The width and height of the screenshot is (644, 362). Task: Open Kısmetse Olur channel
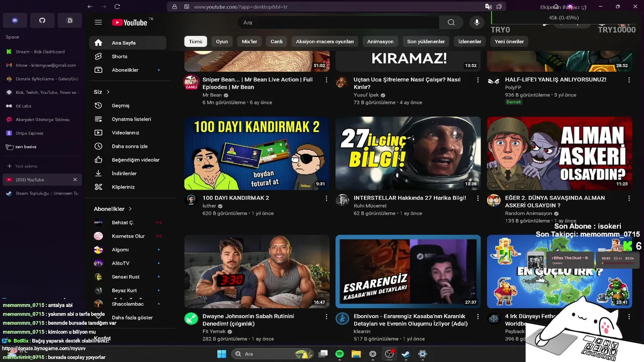point(128,236)
